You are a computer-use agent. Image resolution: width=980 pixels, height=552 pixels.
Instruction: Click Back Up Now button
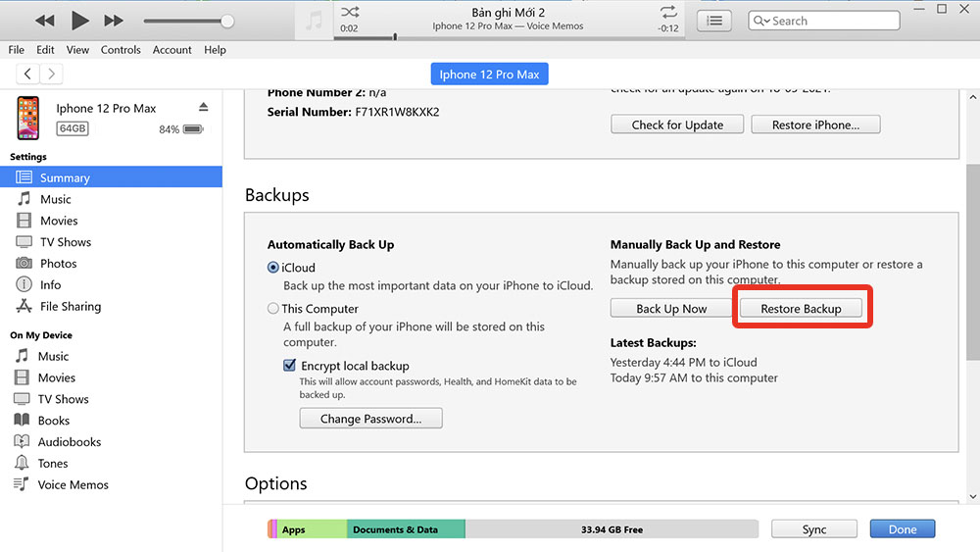coord(671,308)
